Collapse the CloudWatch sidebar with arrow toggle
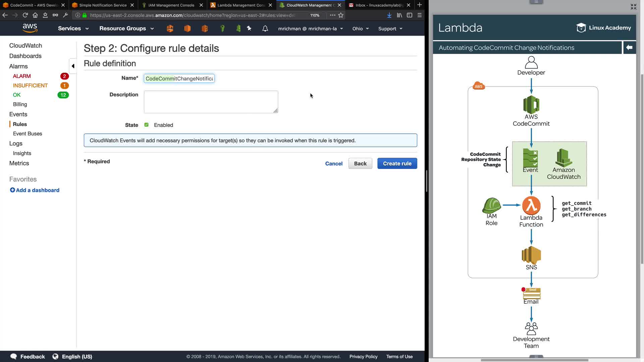Viewport: 644px width, 362px height. (x=73, y=66)
